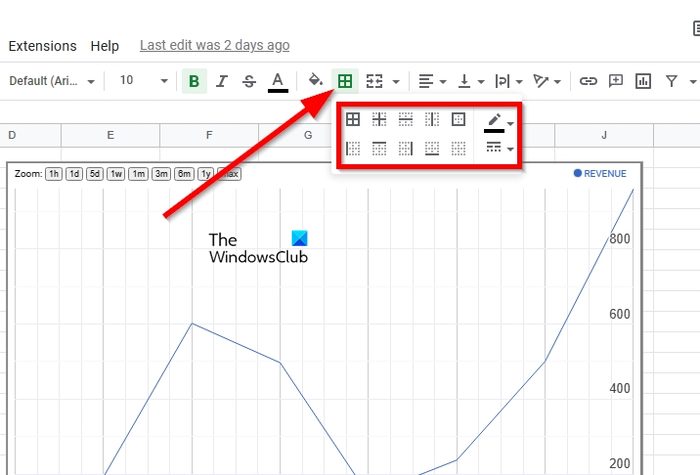Select column J header
The width and height of the screenshot is (700, 475).
[604, 135]
